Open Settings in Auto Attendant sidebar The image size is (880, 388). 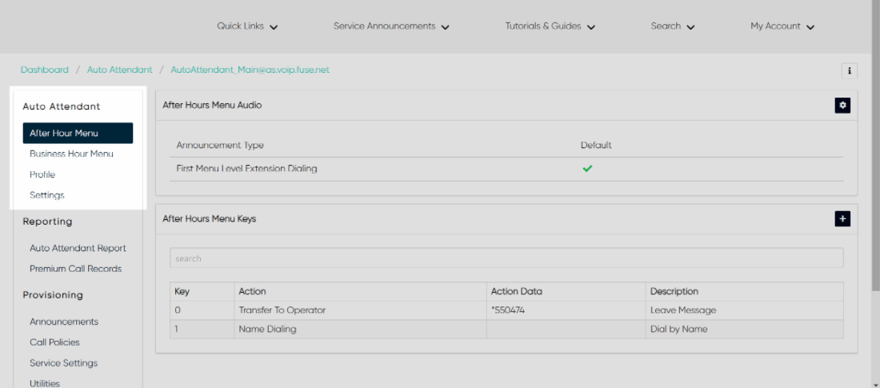coord(47,195)
